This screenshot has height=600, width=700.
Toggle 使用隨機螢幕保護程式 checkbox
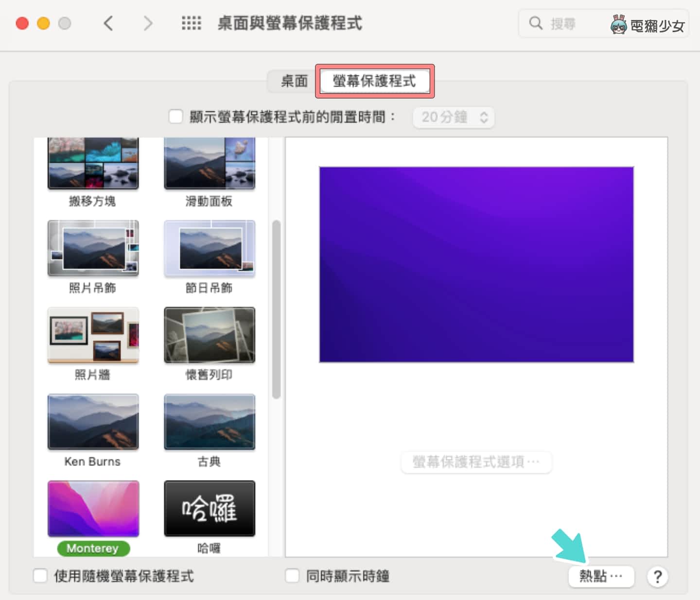pos(40,576)
